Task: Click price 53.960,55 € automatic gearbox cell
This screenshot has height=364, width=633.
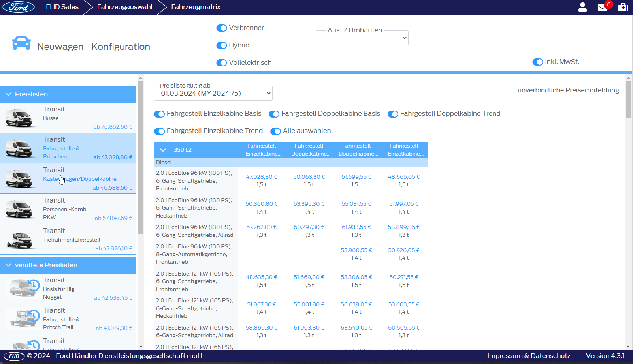Action: [356, 250]
